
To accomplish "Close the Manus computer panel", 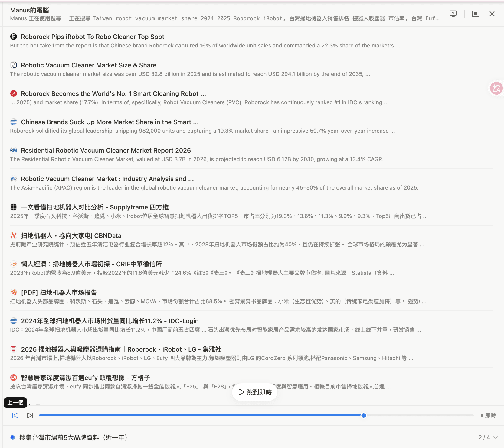I will coord(492,14).
